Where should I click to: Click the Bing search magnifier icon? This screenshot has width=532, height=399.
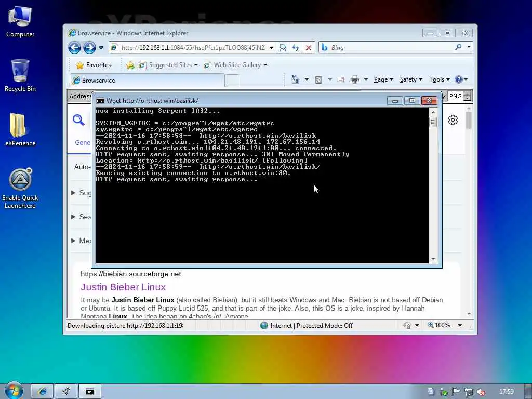tap(458, 47)
